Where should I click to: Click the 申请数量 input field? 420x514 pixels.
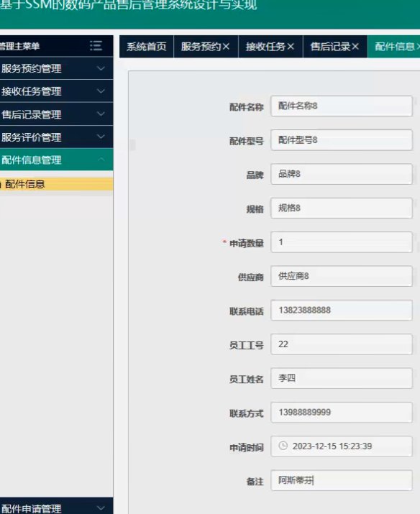click(342, 242)
